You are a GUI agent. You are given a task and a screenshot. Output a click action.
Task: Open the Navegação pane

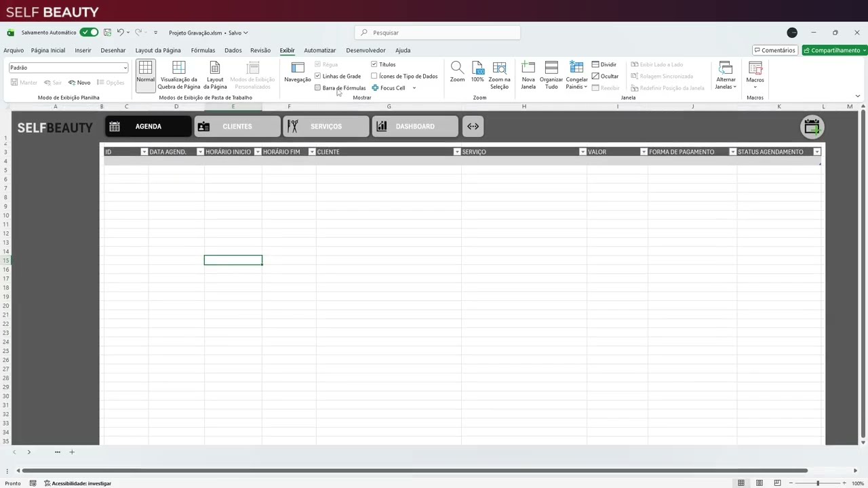(x=297, y=72)
